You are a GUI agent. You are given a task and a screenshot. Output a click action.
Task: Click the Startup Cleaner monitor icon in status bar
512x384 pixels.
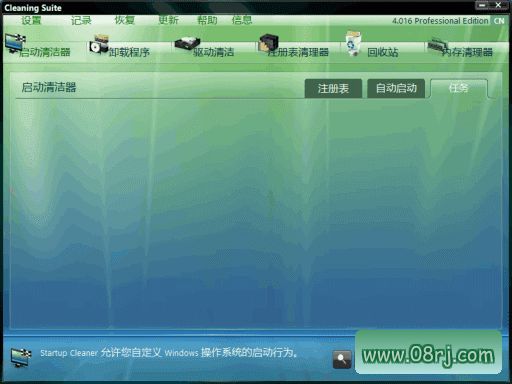[x=21, y=357]
